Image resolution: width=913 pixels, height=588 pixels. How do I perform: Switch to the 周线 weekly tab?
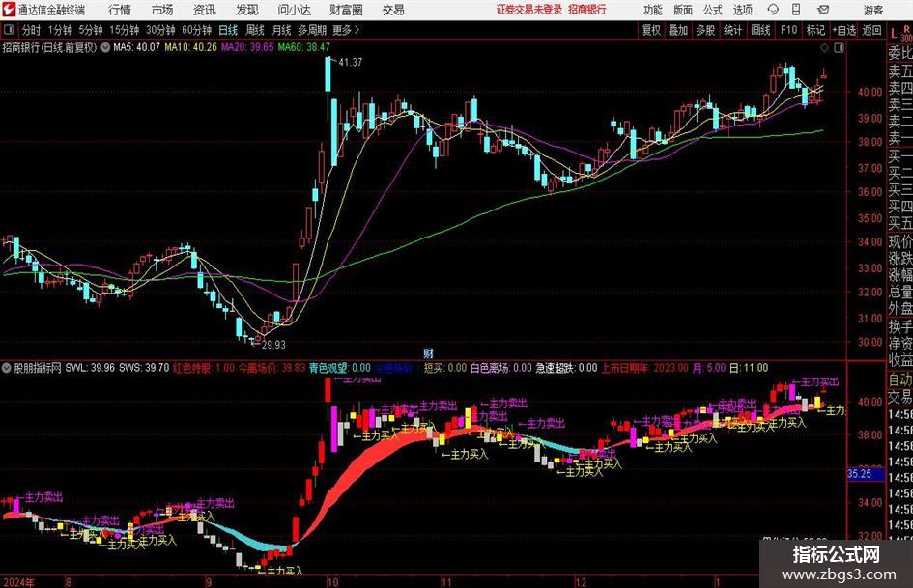254,30
